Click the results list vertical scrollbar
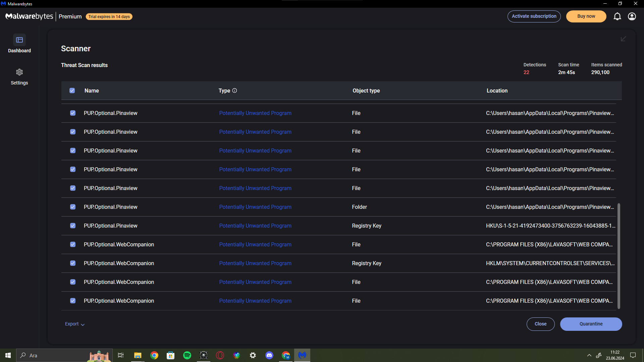The image size is (644, 362). coord(619,255)
